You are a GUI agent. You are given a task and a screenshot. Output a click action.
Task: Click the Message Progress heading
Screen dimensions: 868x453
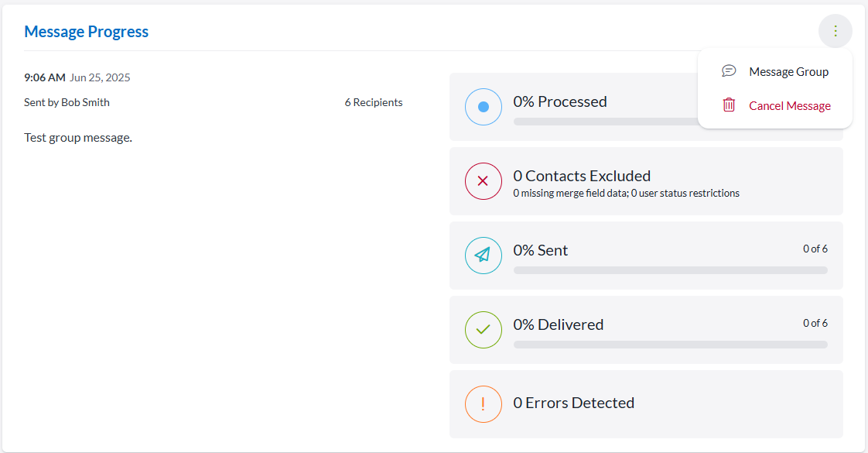[87, 32]
